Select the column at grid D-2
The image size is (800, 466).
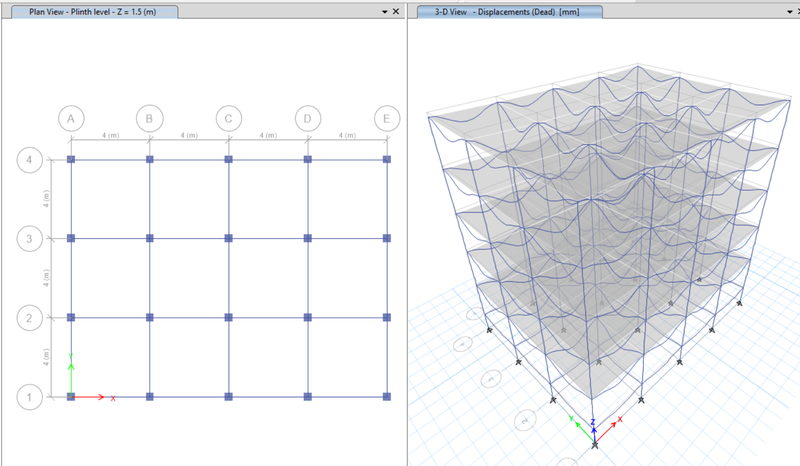click(x=308, y=317)
